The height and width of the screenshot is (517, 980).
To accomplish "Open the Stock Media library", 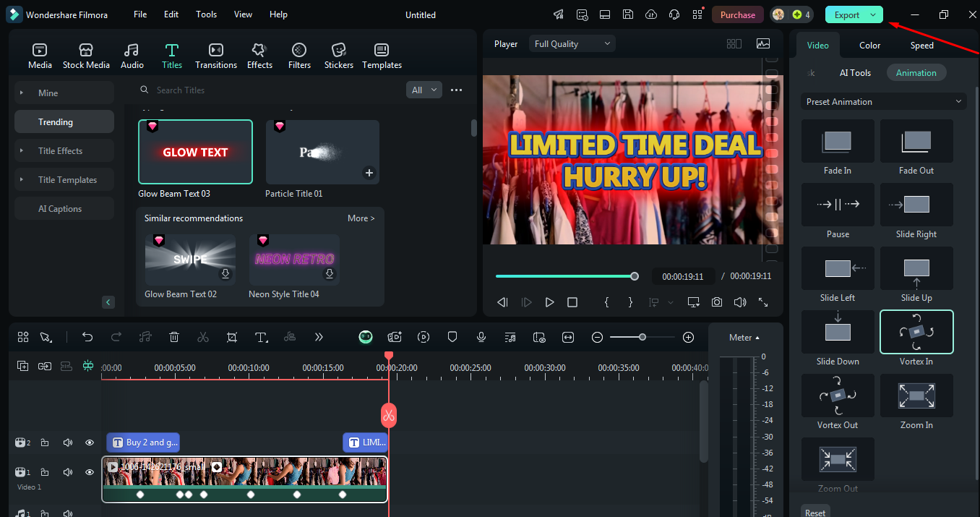I will (x=86, y=56).
